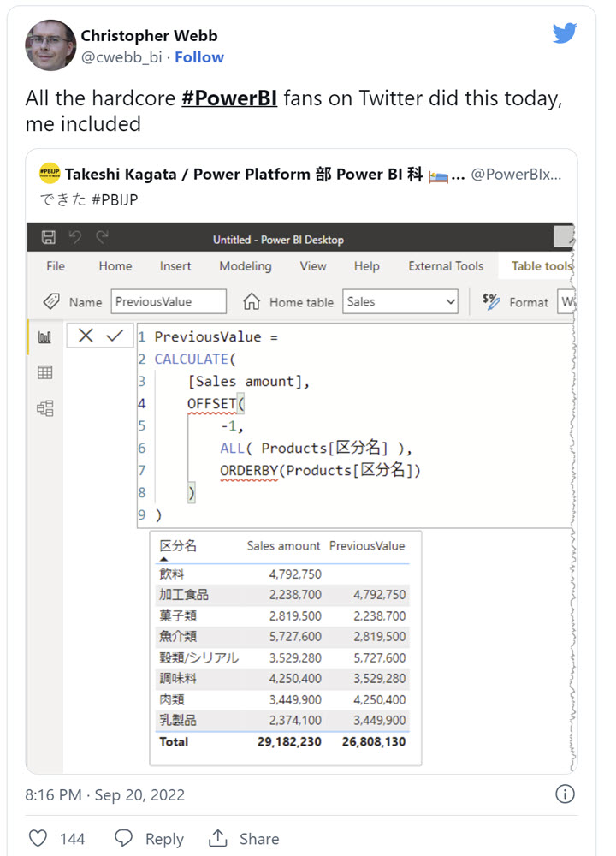Click formula line OFFSET(
This screenshot has height=856, width=616.
[x=216, y=404]
